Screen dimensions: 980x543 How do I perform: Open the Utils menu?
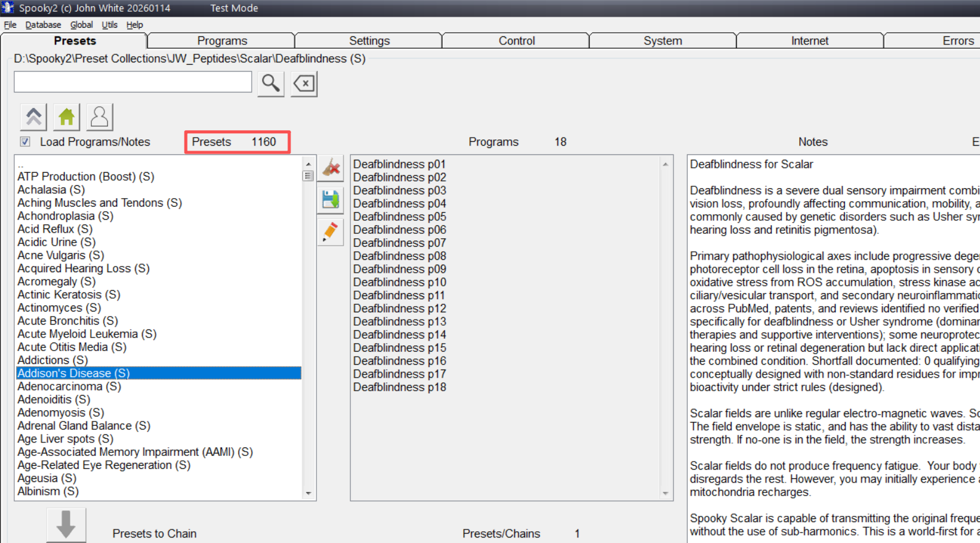coord(110,25)
